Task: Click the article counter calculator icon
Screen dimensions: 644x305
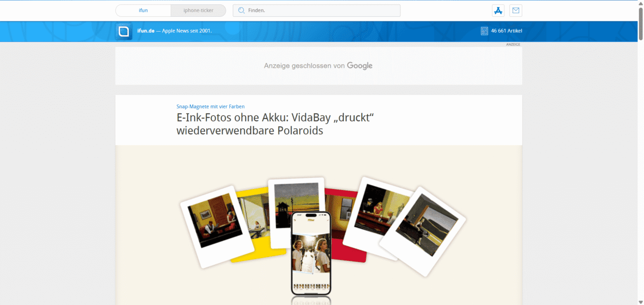Action: 484,31
